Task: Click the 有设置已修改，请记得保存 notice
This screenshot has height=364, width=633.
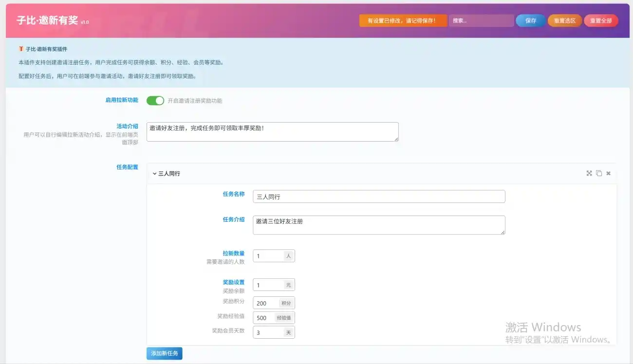Action: click(x=403, y=20)
